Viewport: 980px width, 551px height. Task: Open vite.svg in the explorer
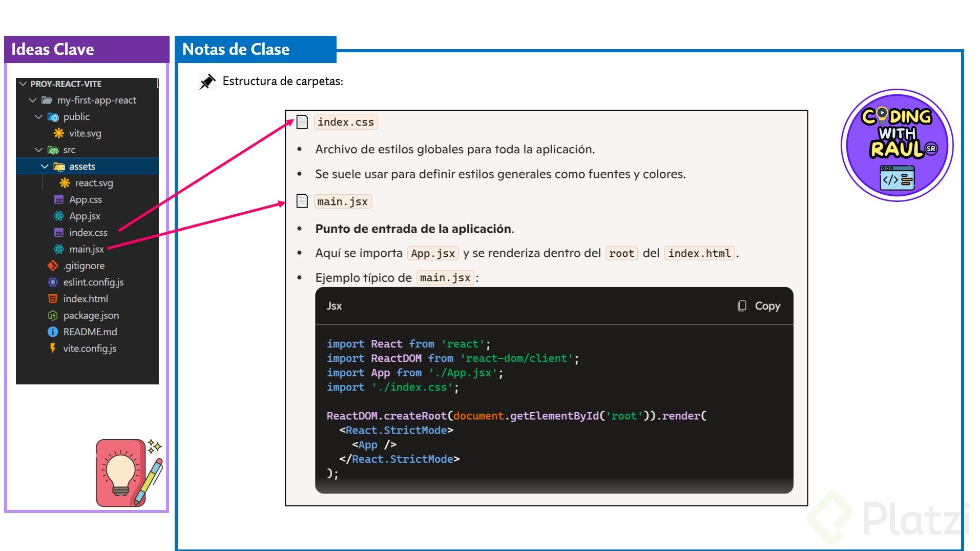pos(85,133)
